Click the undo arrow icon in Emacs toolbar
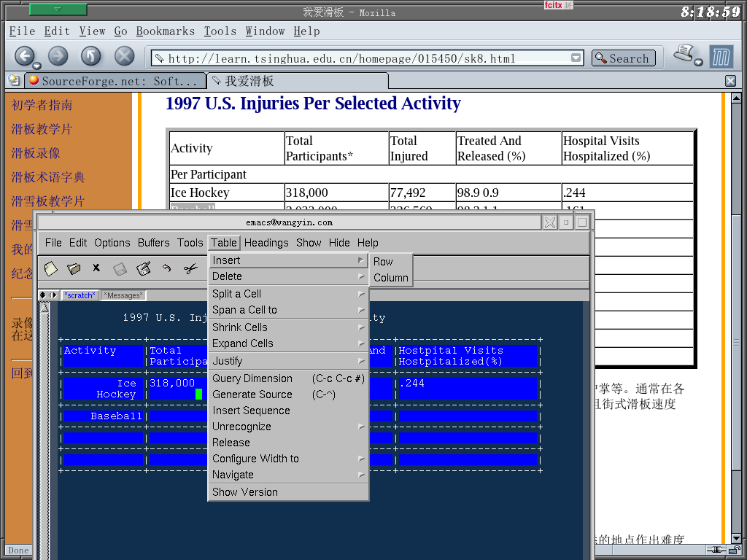The width and height of the screenshot is (747, 560). click(167, 269)
